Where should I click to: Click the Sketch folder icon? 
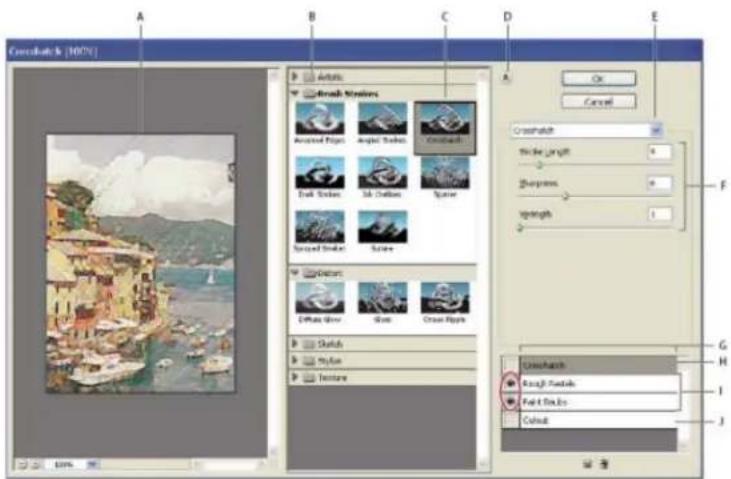[309, 344]
